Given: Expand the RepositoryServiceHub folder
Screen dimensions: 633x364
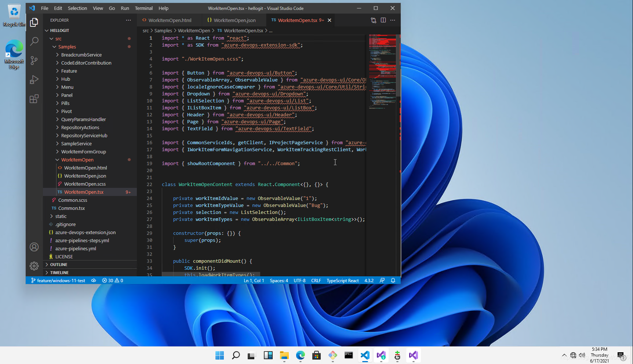Looking at the screenshot, I should (x=90, y=135).
